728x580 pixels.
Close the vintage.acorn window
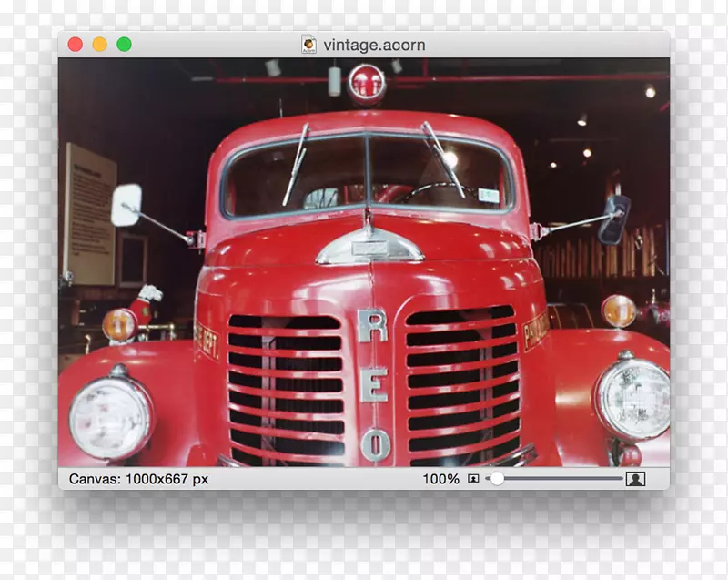click(76, 45)
